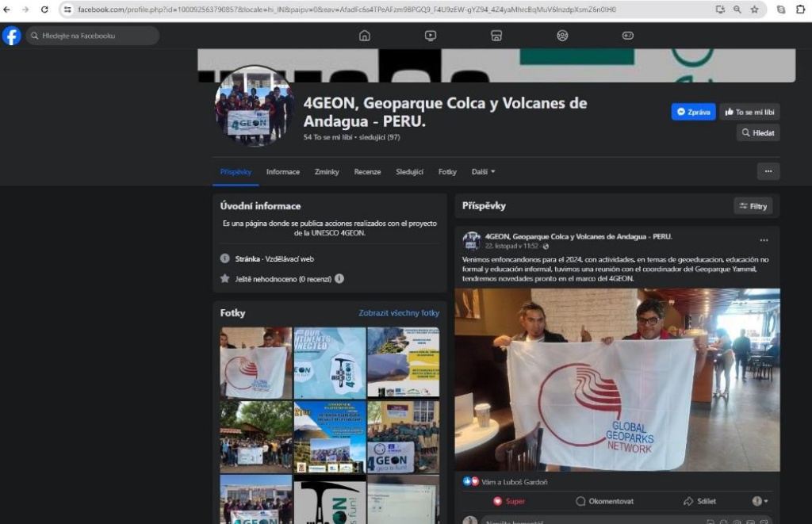The image size is (812, 524).
Task: Expand the Další dropdown tab
Action: [483, 172]
